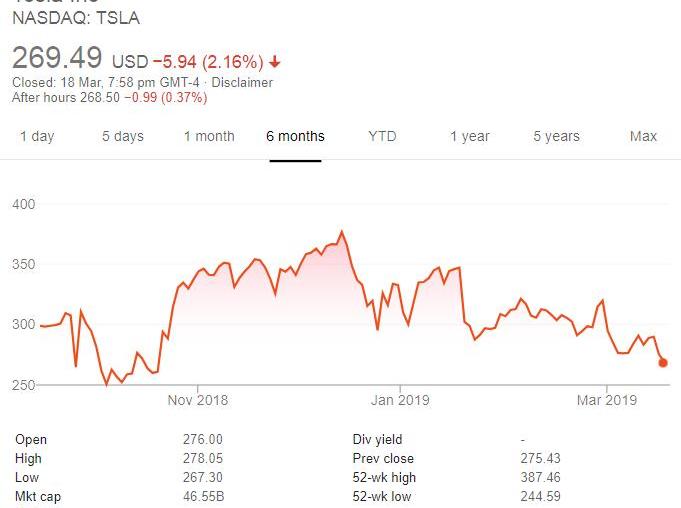
Task: Click the Nov 2018 axis marker
Action: pos(198,400)
